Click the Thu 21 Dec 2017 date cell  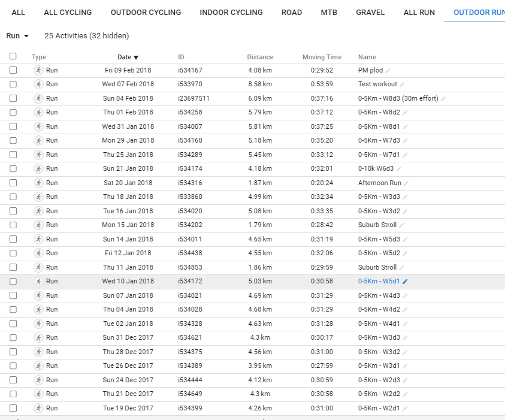click(x=128, y=394)
